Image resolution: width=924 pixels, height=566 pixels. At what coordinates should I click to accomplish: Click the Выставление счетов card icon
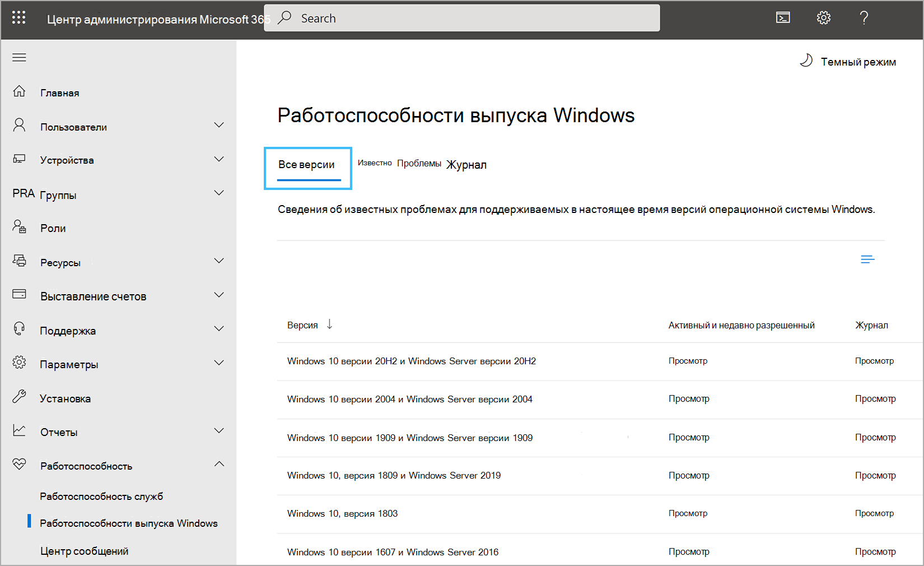pyautogui.click(x=19, y=294)
